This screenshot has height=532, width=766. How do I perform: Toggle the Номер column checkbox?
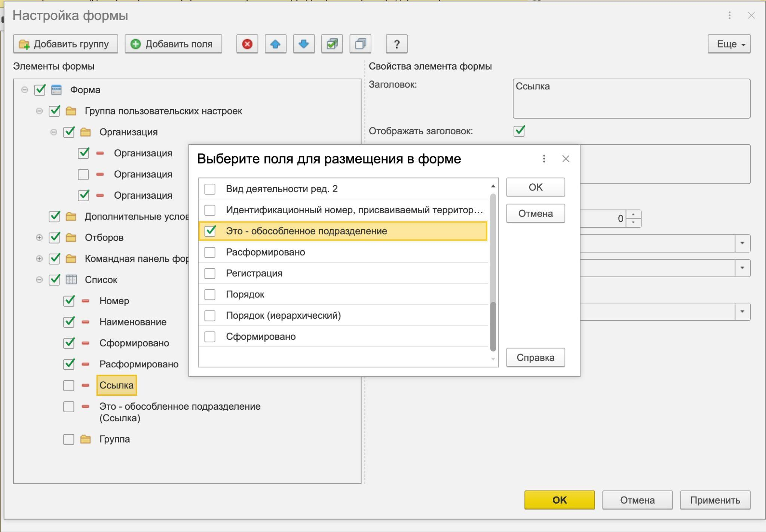pyautogui.click(x=69, y=301)
